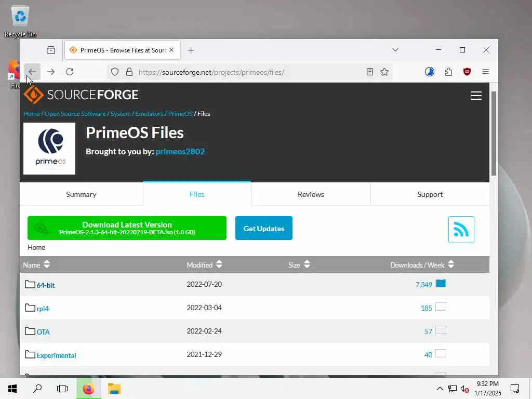The width and height of the screenshot is (532, 399).
Task: Click the SourceForge logo
Action: click(81, 95)
